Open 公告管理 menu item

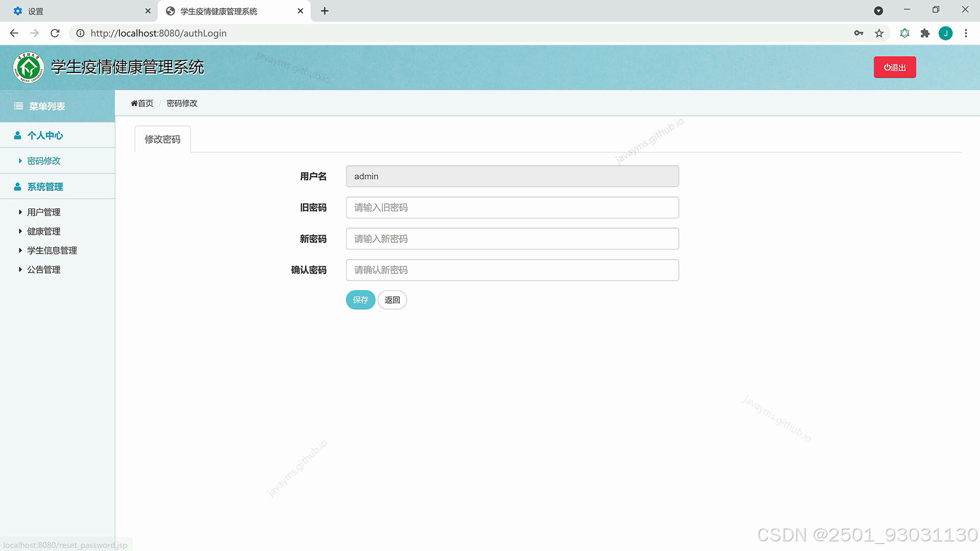[44, 269]
